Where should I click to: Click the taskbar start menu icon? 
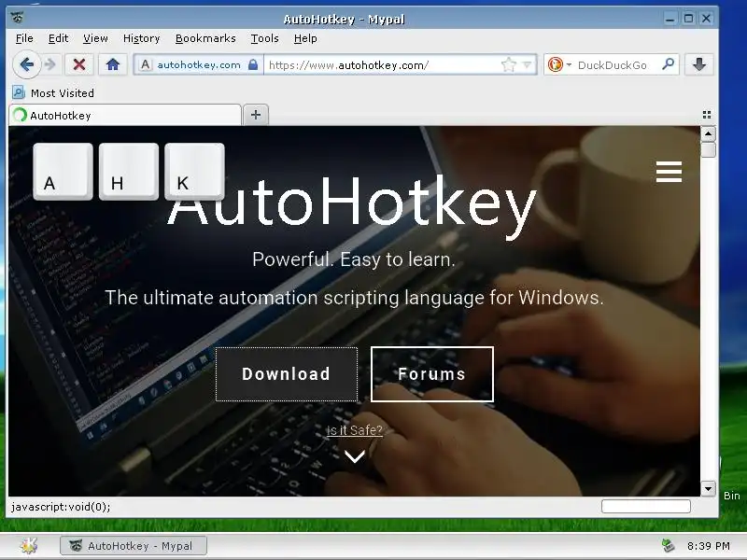pyautogui.click(x=29, y=546)
